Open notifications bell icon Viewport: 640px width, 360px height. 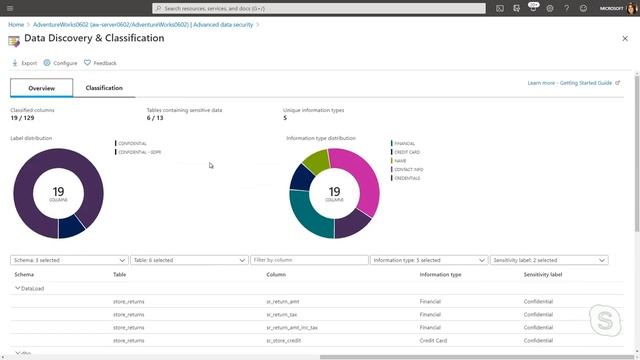(x=533, y=8)
